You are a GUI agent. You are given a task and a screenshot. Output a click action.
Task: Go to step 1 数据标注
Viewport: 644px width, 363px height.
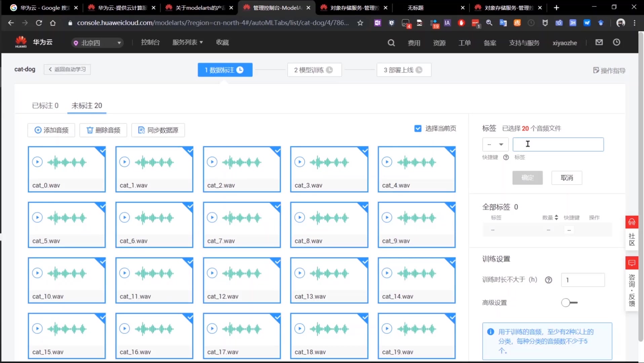click(225, 70)
